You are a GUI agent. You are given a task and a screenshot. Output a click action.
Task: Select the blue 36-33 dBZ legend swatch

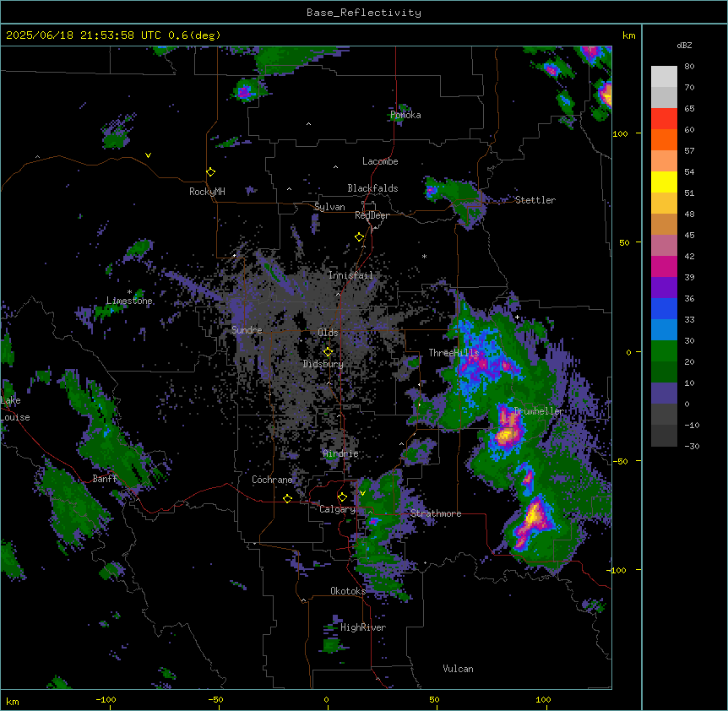(664, 309)
